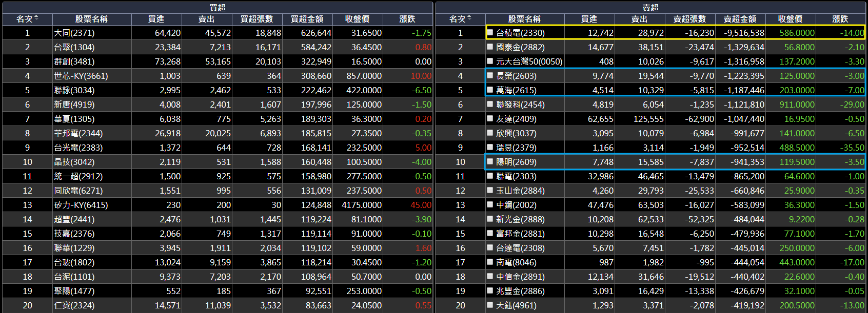
Task: Sort by the 買超金額 column header
Action: [307, 19]
